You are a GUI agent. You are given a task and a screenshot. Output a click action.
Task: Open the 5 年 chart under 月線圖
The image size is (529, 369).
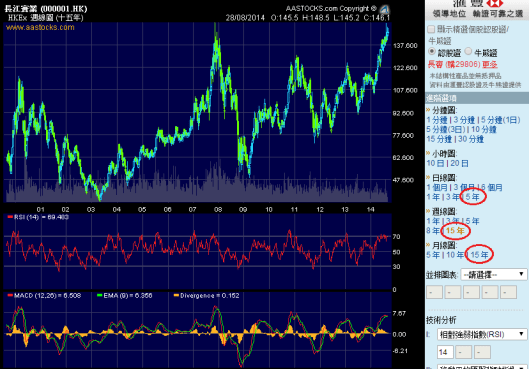pos(433,255)
